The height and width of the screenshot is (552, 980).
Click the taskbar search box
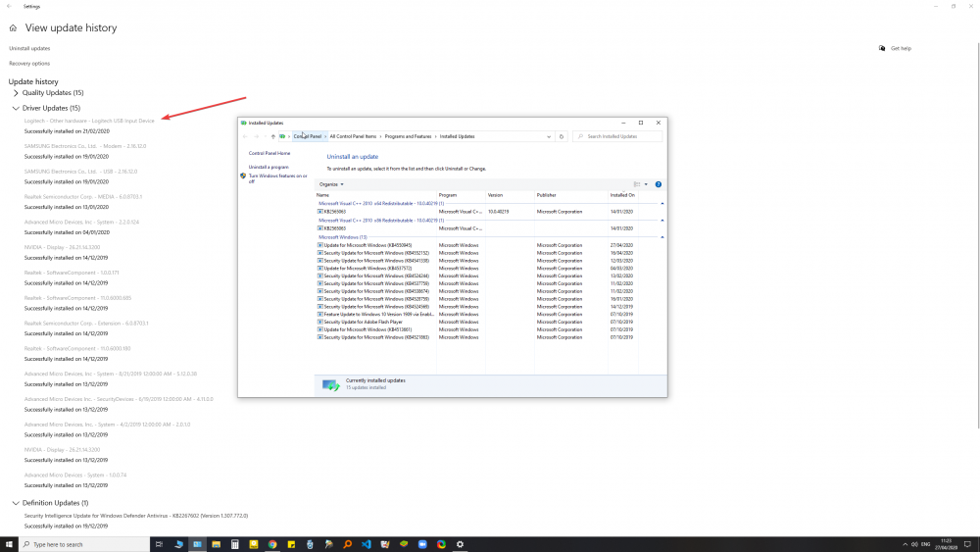83,544
